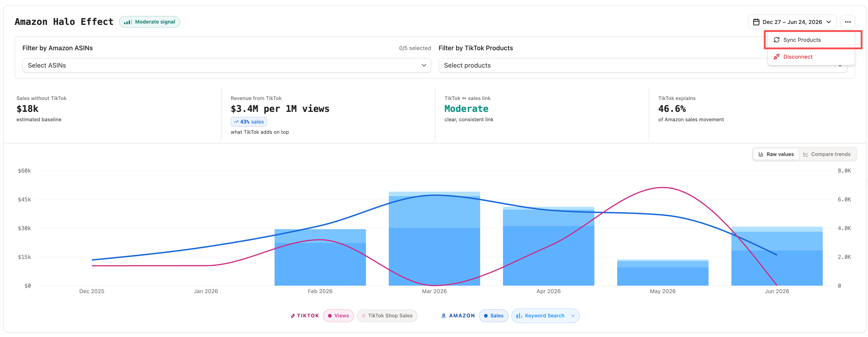Select the Raw values view
The height and width of the screenshot is (337, 868).
point(776,154)
